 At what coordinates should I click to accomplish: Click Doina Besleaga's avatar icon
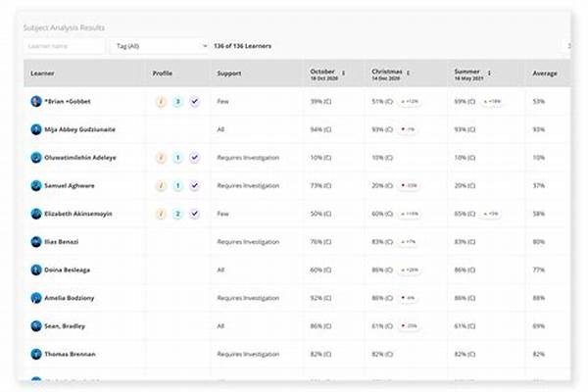(x=36, y=269)
